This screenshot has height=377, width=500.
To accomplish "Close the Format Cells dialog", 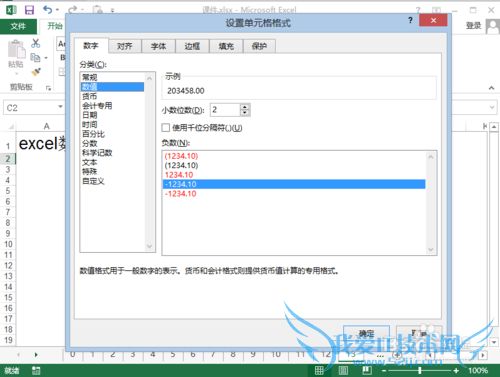I will coord(433,20).
